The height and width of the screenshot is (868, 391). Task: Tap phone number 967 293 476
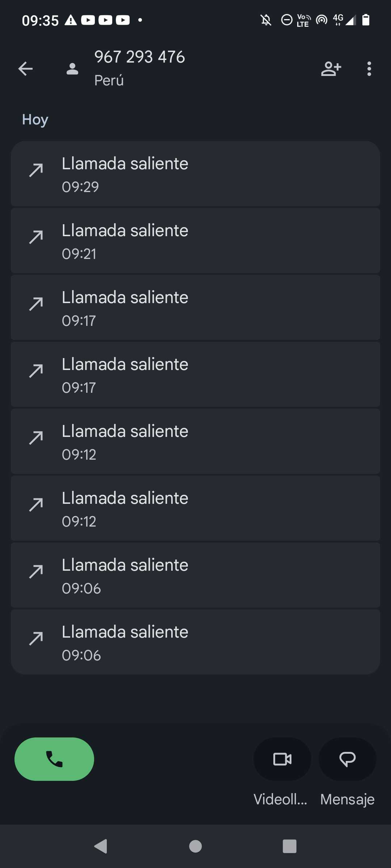click(x=140, y=57)
